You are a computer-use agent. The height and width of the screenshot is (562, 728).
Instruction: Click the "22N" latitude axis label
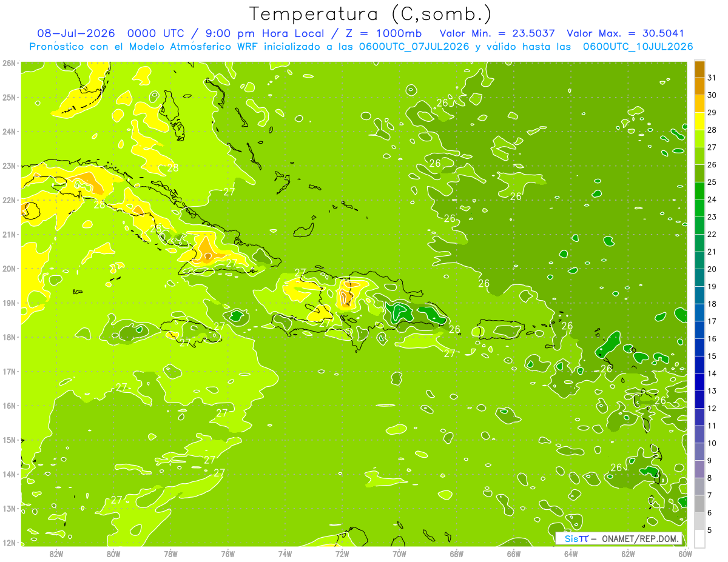[x=8, y=200]
